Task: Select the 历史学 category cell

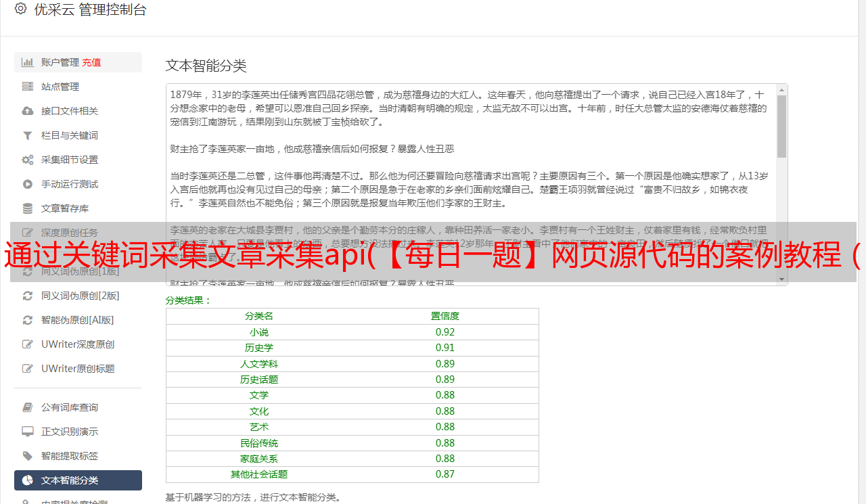Action: coord(259,348)
